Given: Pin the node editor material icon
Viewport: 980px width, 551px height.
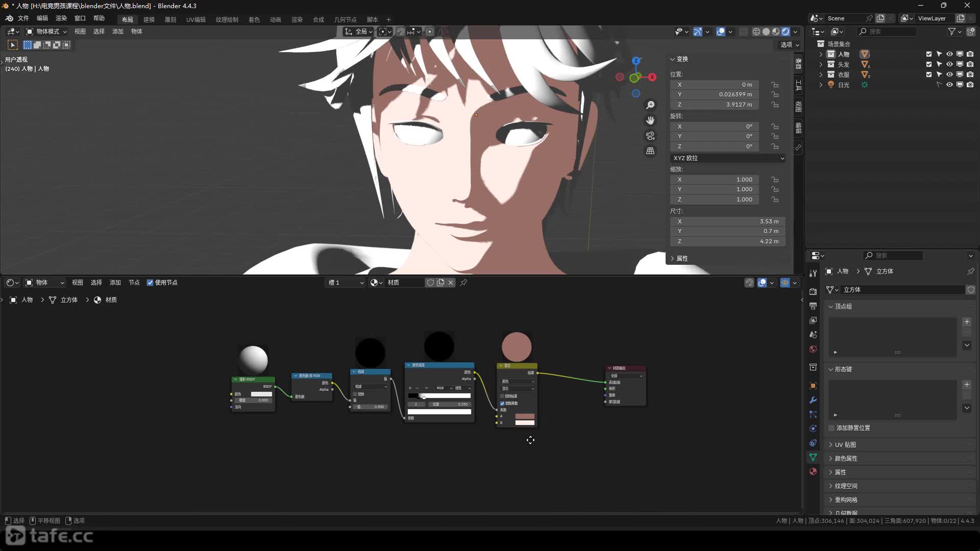Looking at the screenshot, I should pos(463,283).
